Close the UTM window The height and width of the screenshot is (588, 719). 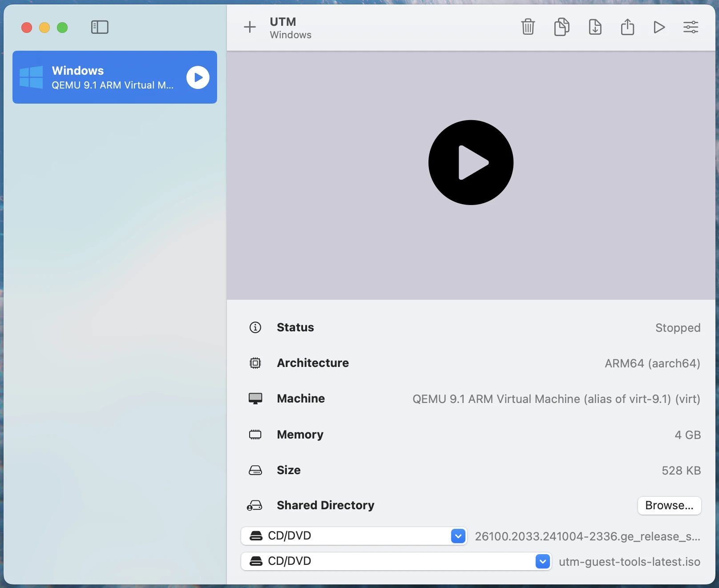[x=27, y=28]
